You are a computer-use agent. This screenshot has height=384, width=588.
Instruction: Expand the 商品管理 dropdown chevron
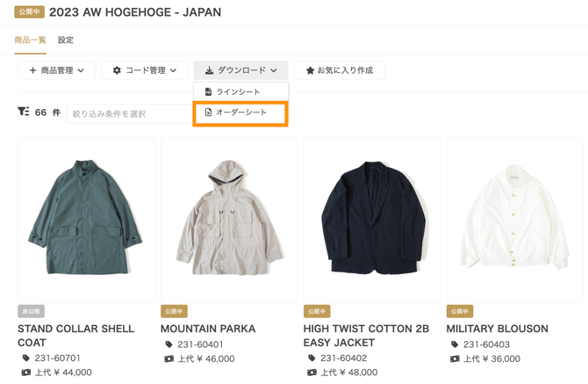81,70
